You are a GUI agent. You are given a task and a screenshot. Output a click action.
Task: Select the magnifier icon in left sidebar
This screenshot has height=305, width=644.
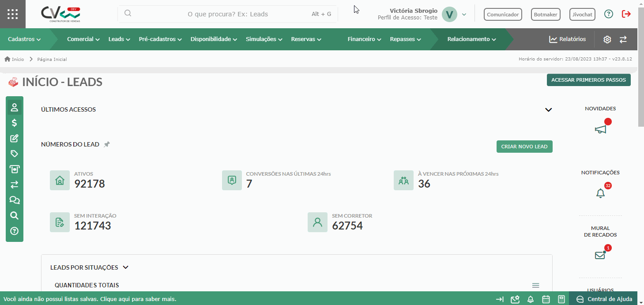15,215
